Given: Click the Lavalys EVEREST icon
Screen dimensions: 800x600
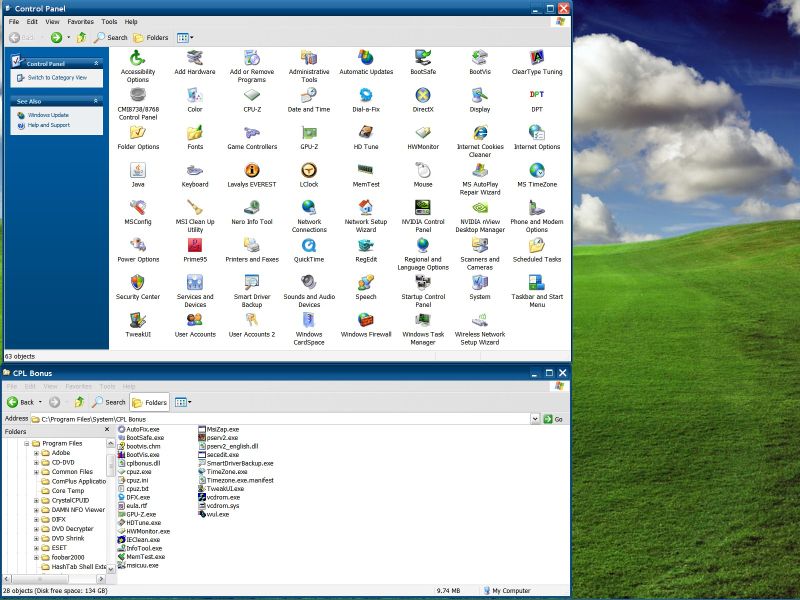Looking at the screenshot, I should (252, 171).
